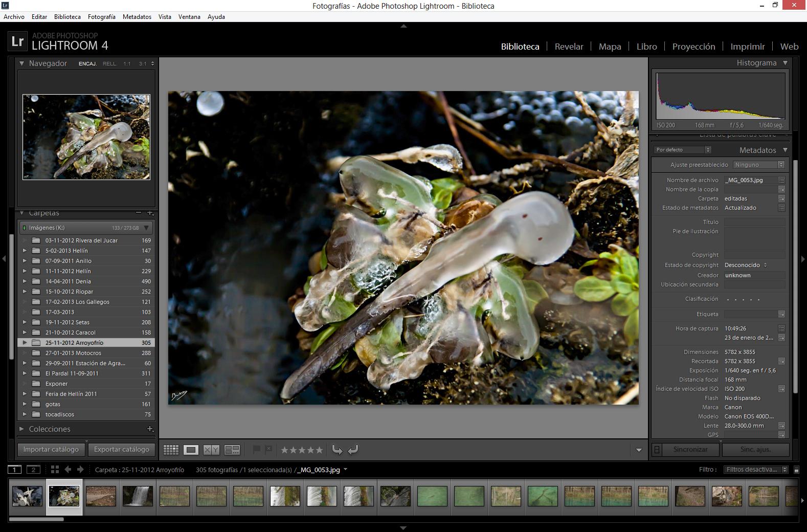The height and width of the screenshot is (532, 807).
Task: Rotate photo clockwise with the toolbar arrow
Action: point(353,450)
